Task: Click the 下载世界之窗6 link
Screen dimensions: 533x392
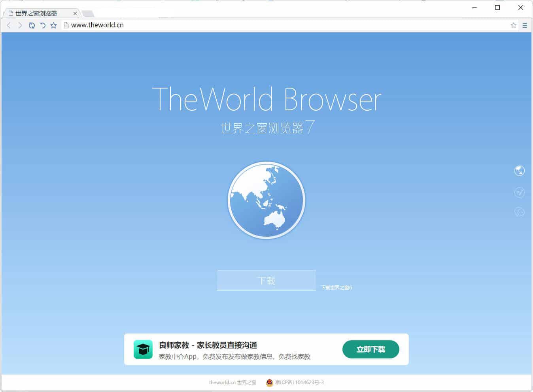Action: 336,288
